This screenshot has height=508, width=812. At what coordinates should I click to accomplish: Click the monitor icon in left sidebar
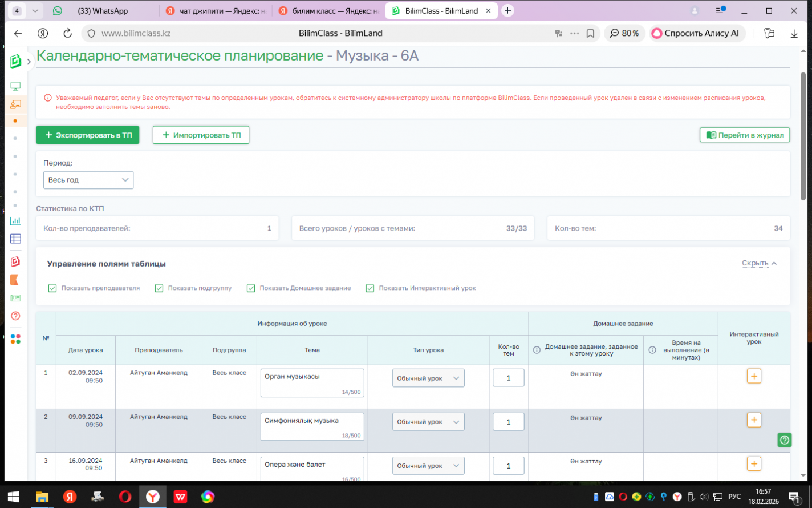(15, 86)
